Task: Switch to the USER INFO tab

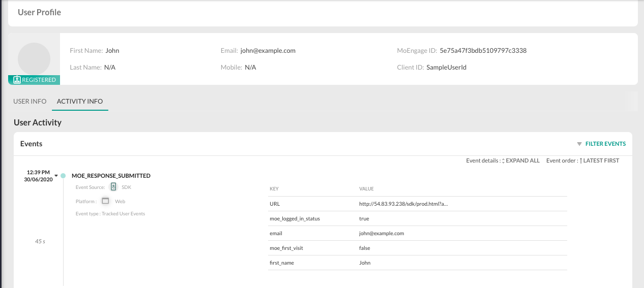Action: pyautogui.click(x=30, y=101)
